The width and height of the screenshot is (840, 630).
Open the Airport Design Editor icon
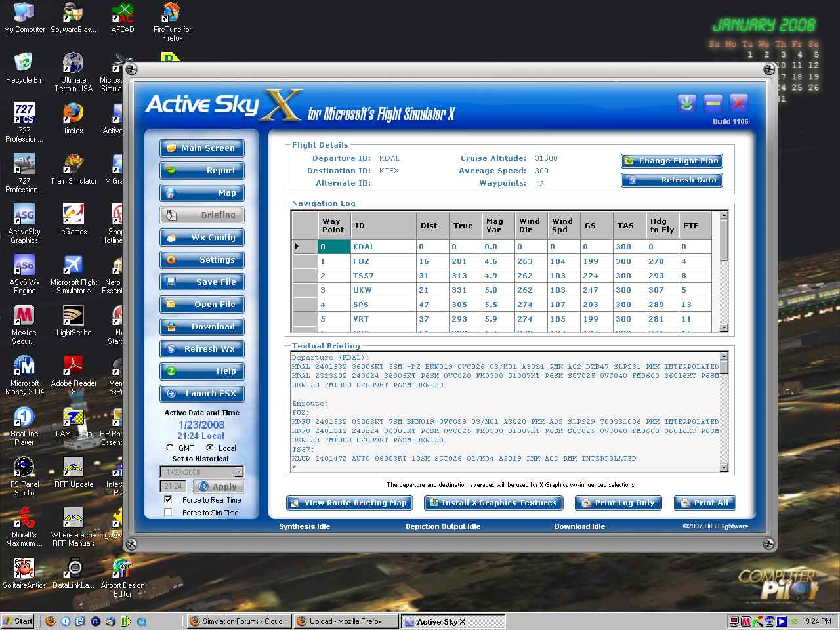coord(122,569)
